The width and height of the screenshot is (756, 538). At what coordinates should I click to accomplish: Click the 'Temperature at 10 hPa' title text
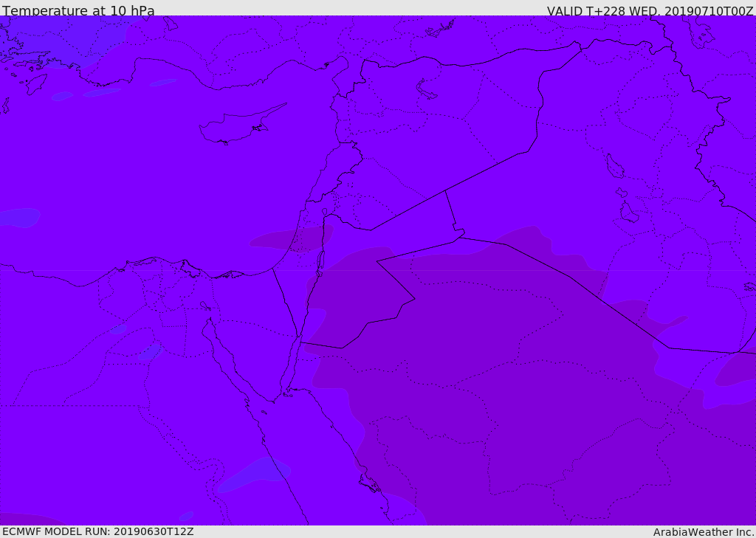78,10
